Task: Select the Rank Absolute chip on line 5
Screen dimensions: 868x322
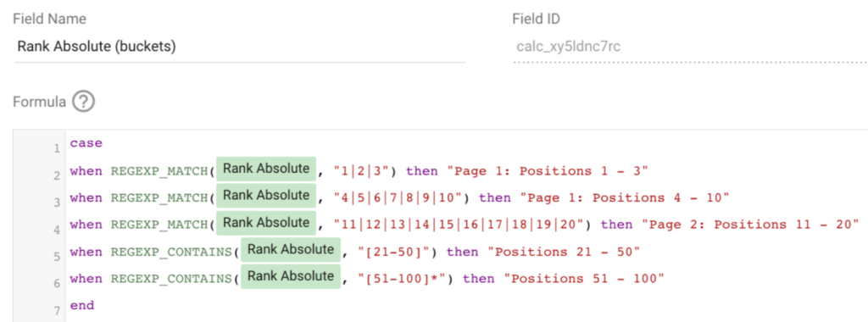Action: 290,250
